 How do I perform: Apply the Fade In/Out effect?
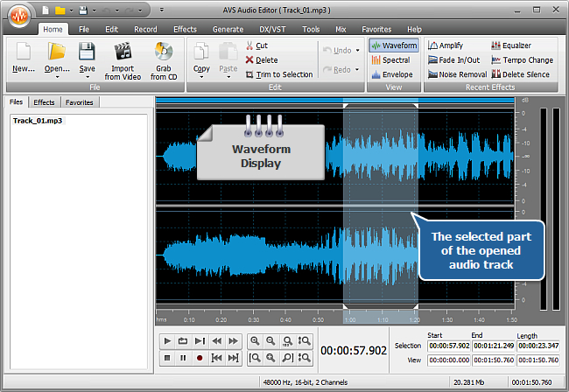point(453,60)
